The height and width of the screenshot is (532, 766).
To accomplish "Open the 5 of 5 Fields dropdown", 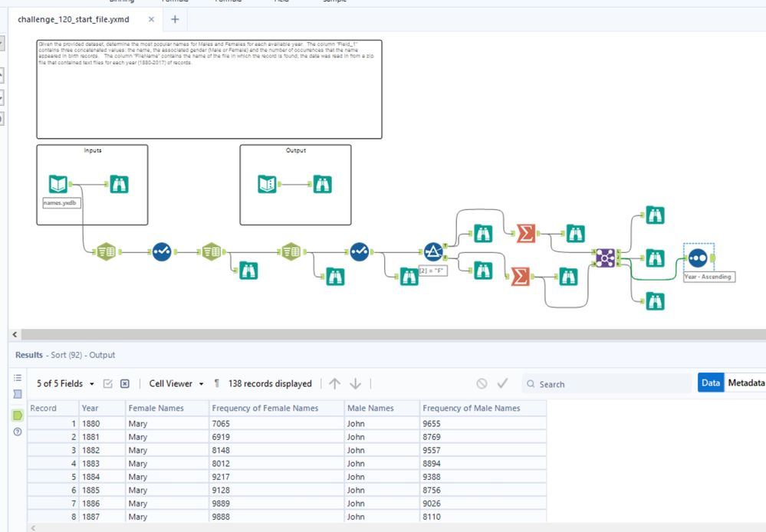I will pyautogui.click(x=65, y=383).
